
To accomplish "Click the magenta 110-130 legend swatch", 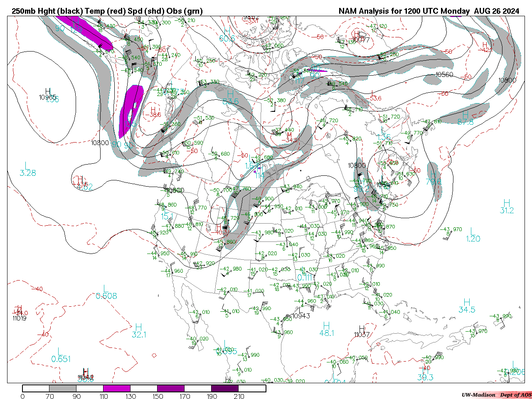I will (x=117, y=388).
